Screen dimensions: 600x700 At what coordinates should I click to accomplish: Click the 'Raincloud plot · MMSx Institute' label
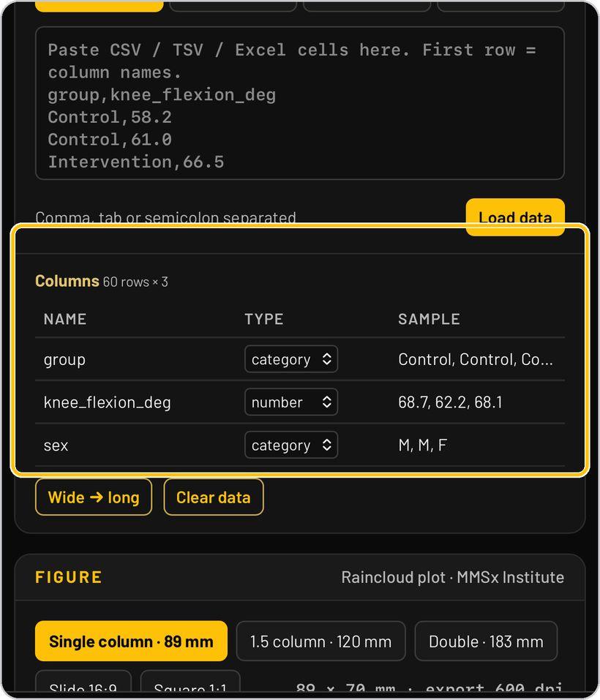(453, 577)
